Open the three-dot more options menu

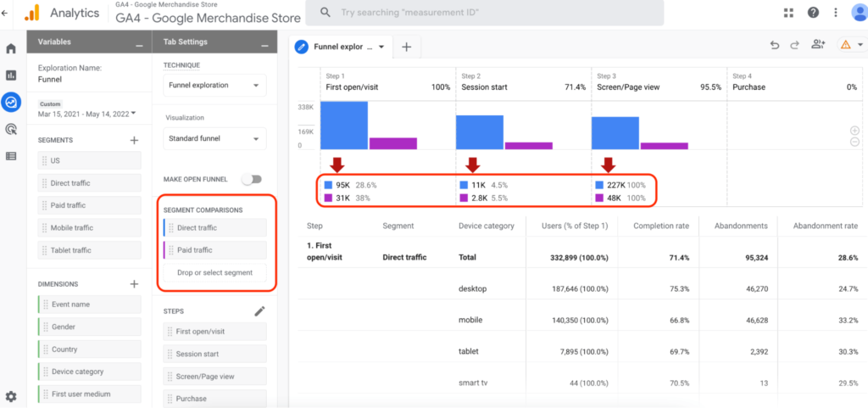[836, 12]
